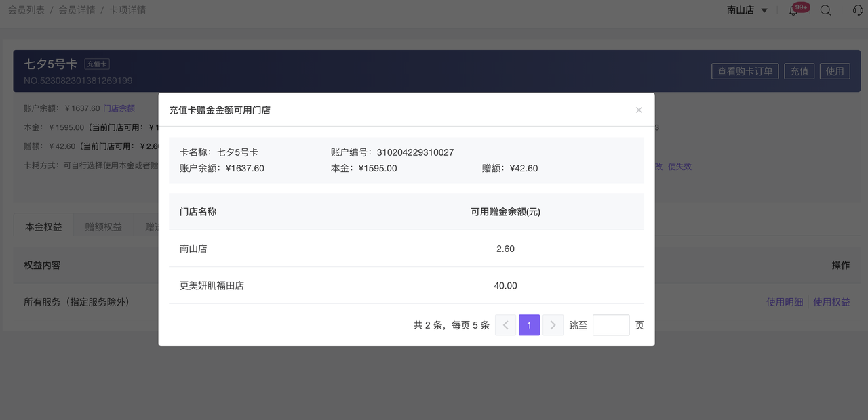The width and height of the screenshot is (868, 420).
Task: Go to next page in pagination
Action: [553, 325]
